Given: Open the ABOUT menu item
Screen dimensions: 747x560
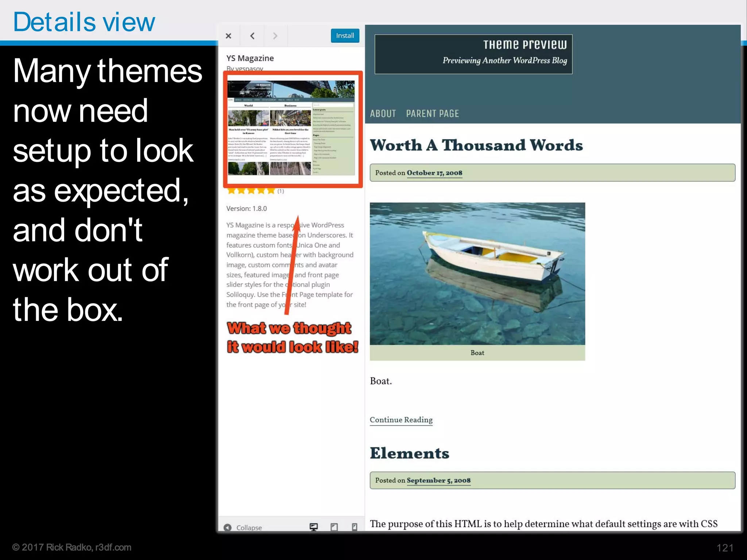Looking at the screenshot, I should coord(383,114).
